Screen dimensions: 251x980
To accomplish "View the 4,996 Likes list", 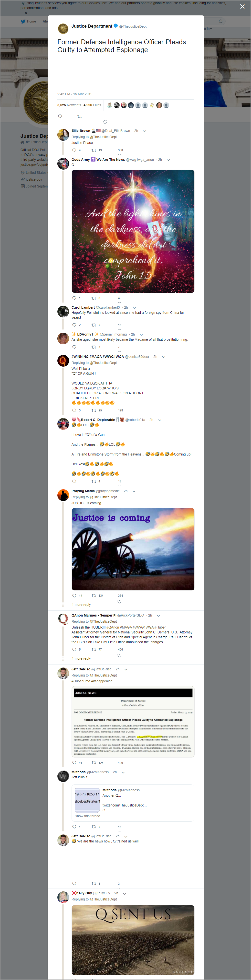I will point(92,105).
